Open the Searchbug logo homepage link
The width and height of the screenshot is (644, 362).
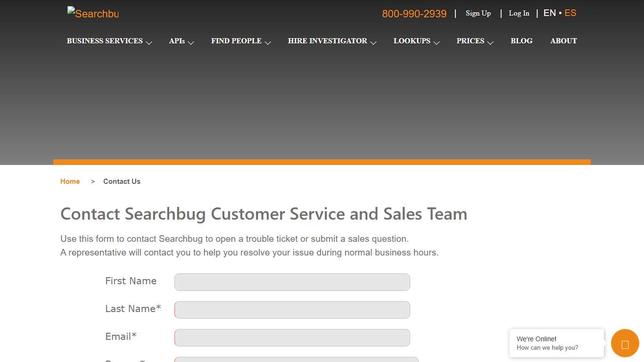pos(92,13)
